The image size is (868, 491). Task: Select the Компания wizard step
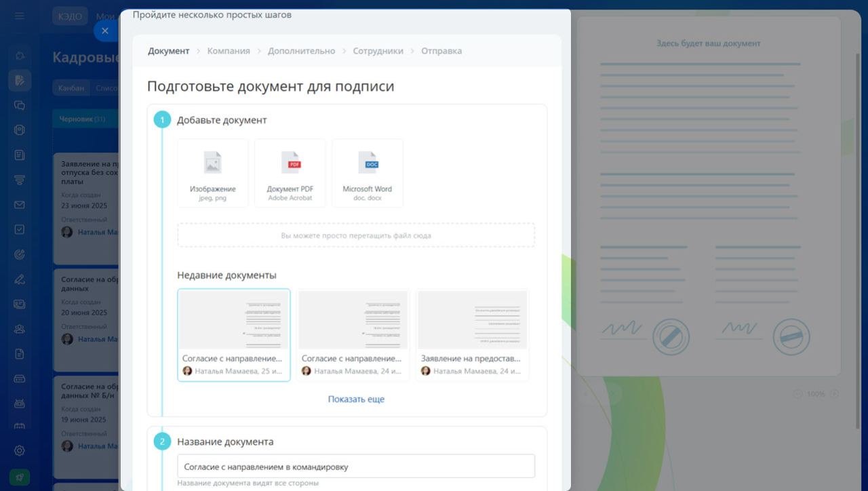(229, 51)
